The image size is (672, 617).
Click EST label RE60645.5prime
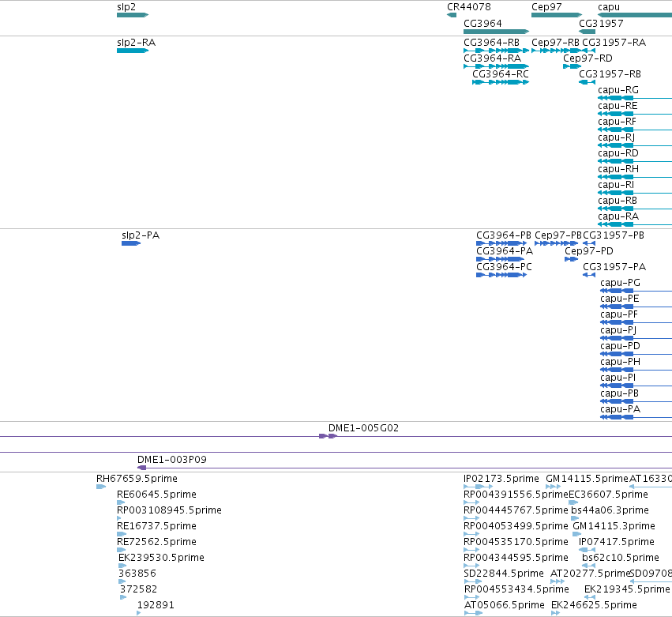156,495
